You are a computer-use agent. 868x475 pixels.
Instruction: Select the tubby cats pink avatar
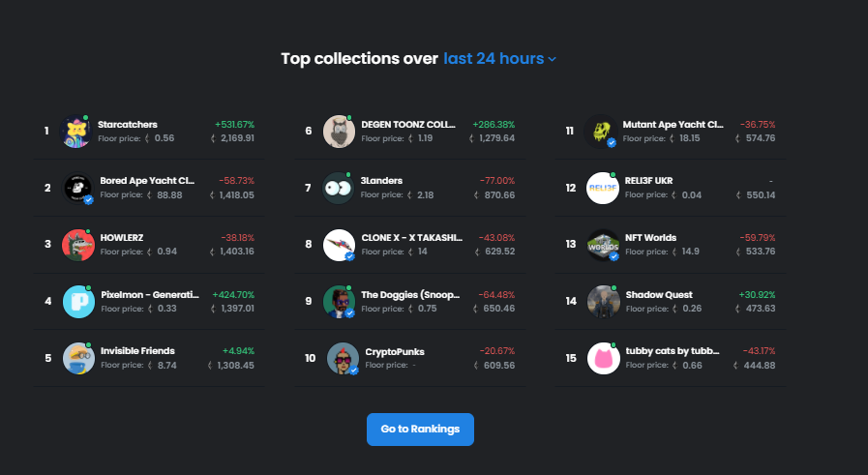[x=604, y=358]
